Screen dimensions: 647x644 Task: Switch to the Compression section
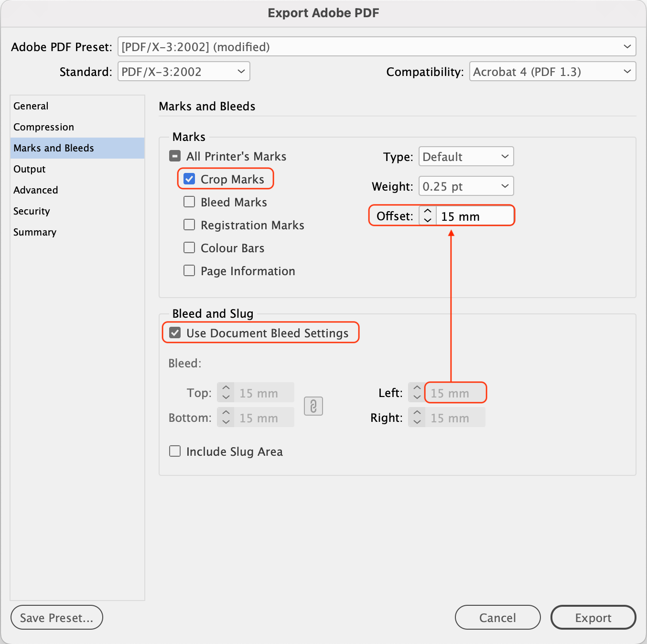click(44, 127)
